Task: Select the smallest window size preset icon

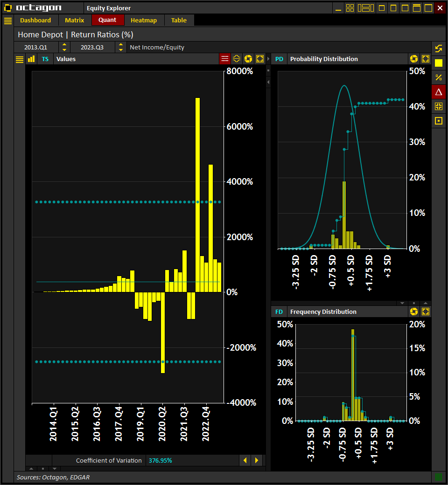Action: pos(382,8)
